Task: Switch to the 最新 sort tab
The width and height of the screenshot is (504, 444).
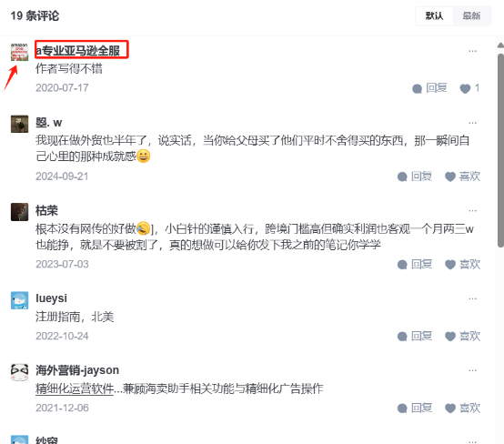Action: pyautogui.click(x=471, y=15)
